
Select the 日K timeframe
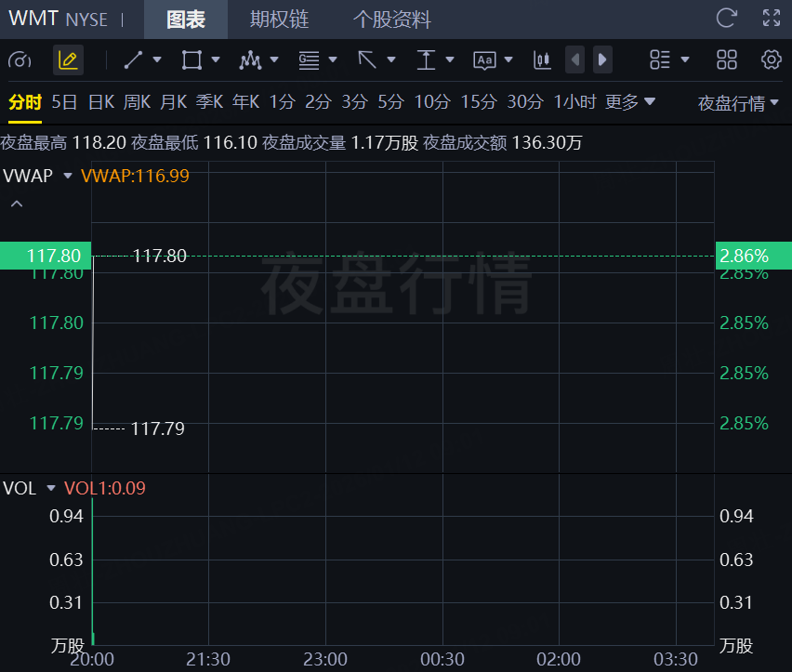tap(101, 102)
